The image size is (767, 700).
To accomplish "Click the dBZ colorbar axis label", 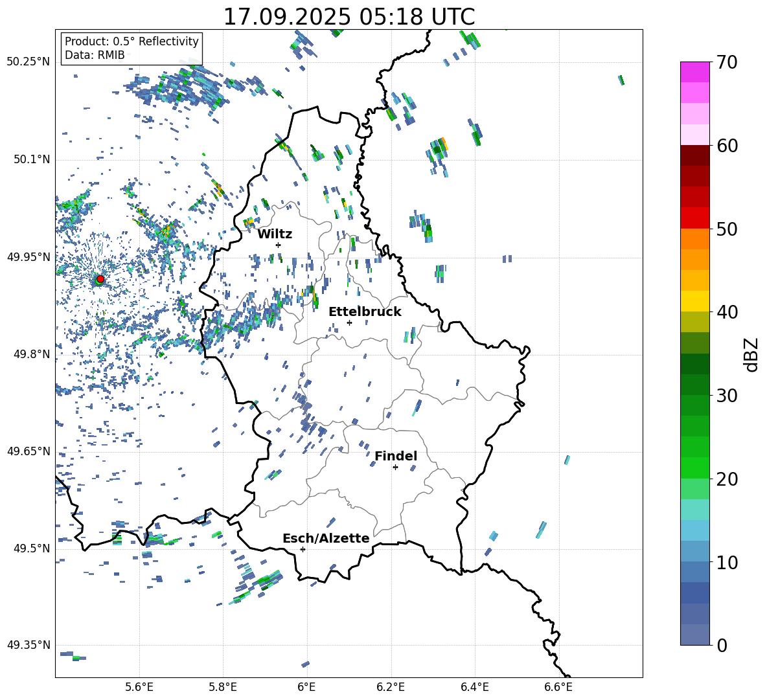I will (751, 354).
